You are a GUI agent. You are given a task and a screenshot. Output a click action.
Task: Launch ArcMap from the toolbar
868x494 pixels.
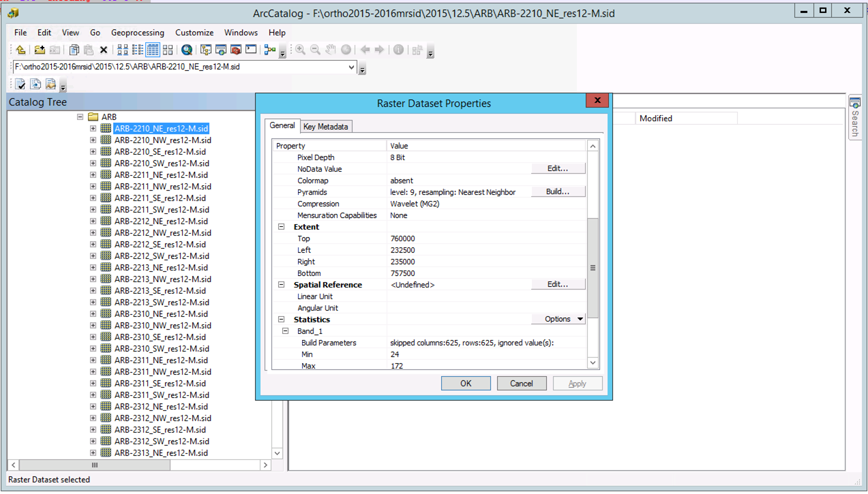[186, 50]
